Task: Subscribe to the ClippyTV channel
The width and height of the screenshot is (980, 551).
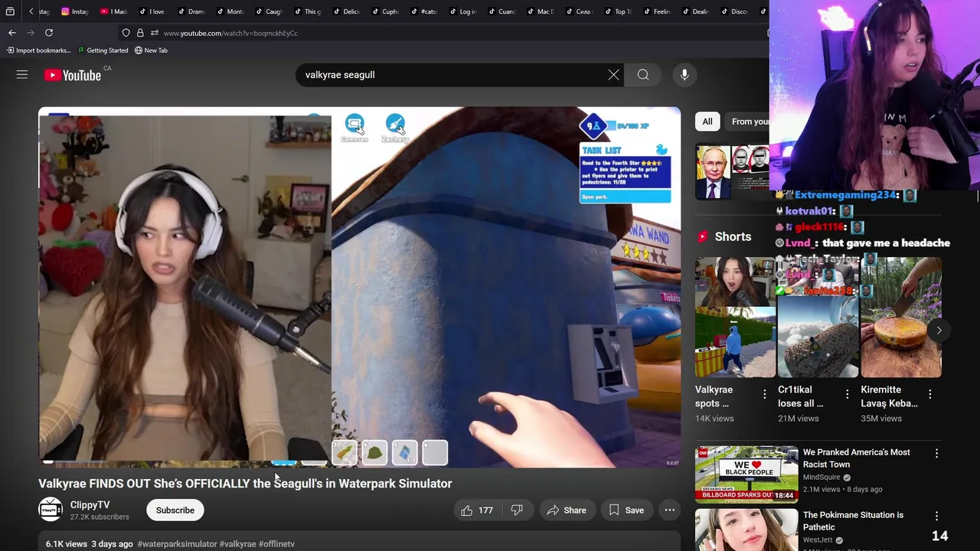Action: pyautogui.click(x=175, y=510)
